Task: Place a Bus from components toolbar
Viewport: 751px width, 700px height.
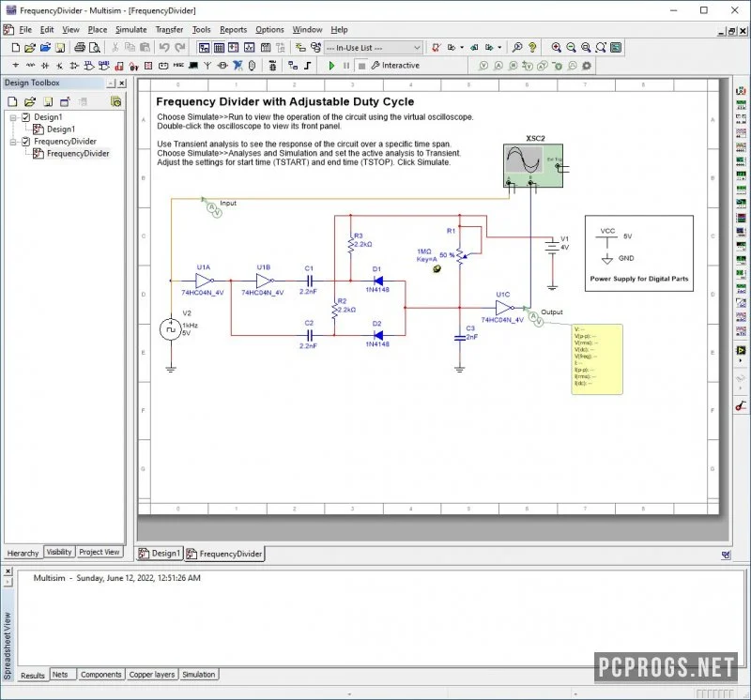Action: coord(308,66)
